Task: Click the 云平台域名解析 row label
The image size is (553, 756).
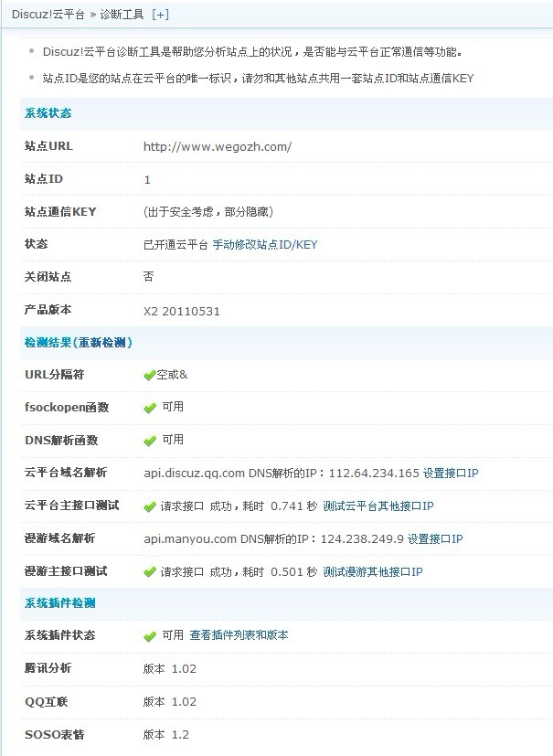Action: pyautogui.click(x=66, y=472)
